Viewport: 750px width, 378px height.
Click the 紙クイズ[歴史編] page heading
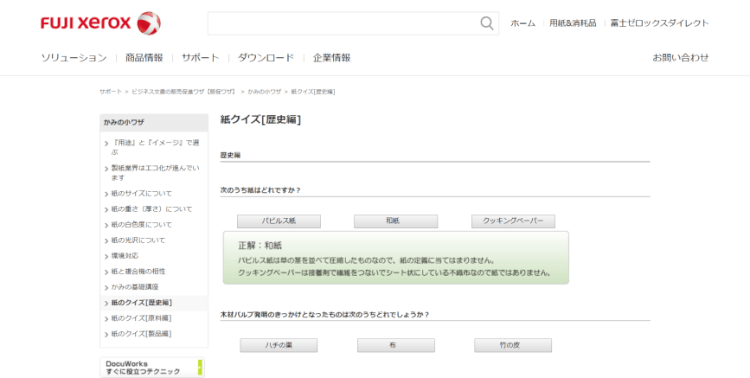point(261,120)
